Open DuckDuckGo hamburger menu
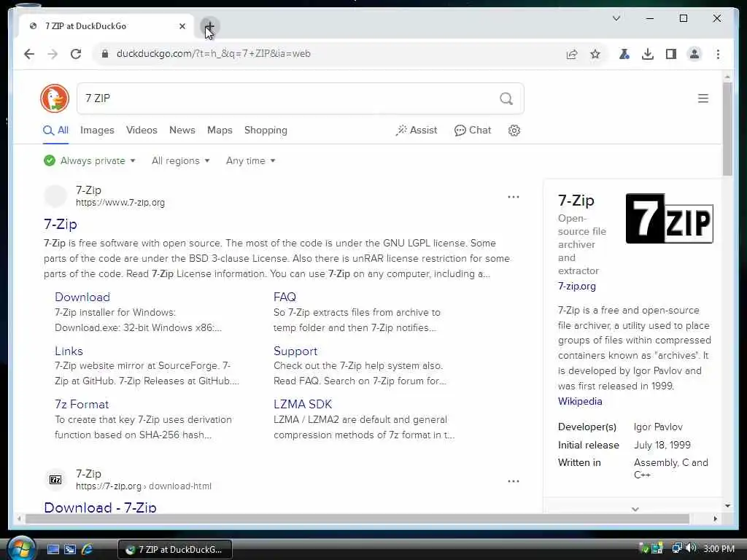 tap(703, 98)
